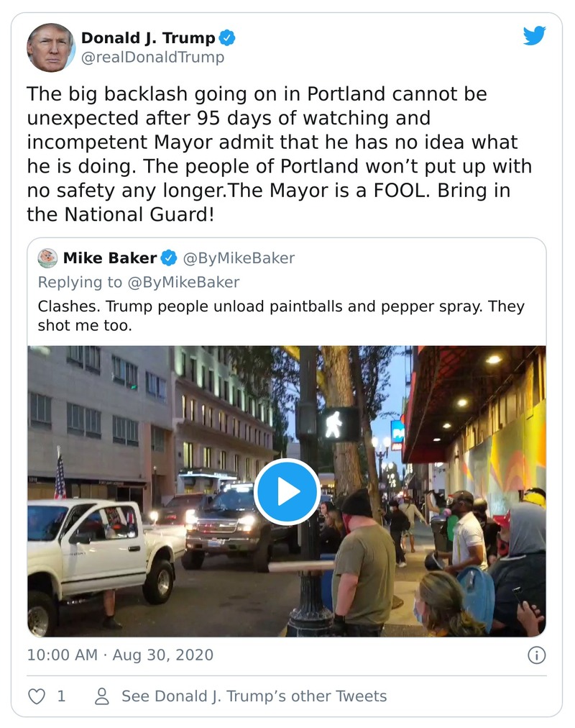
Task: Click the Twitter bird logo
Action: click(534, 35)
